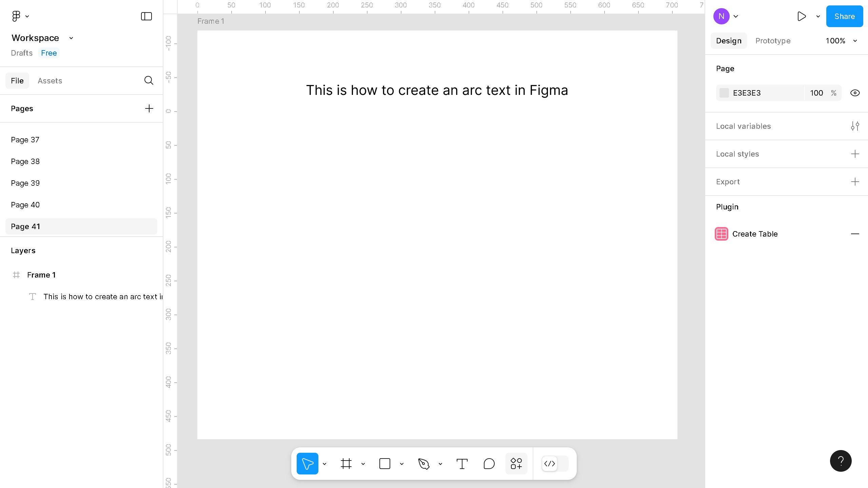
Task: Open the Actions panel from the toolbar
Action: coord(516,463)
